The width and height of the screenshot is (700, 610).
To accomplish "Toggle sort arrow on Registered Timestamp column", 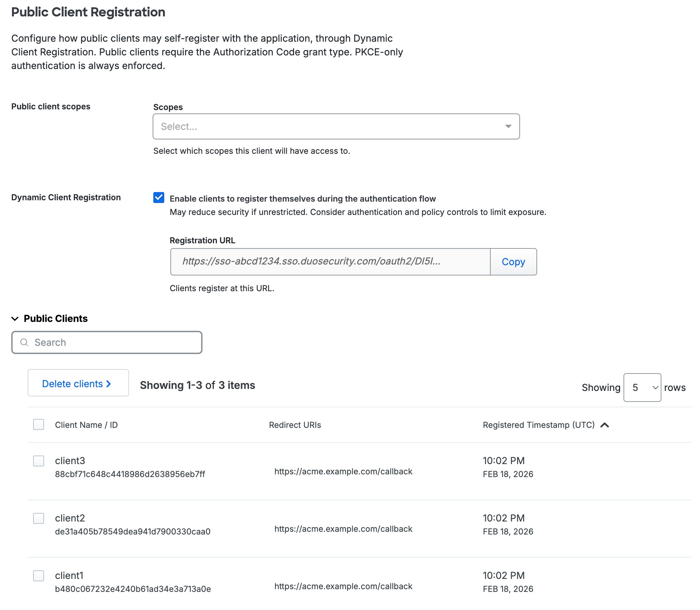I will coord(605,425).
